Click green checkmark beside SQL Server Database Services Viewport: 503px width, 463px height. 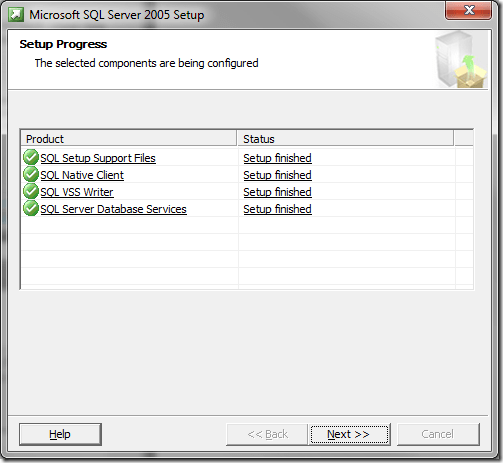(31, 208)
